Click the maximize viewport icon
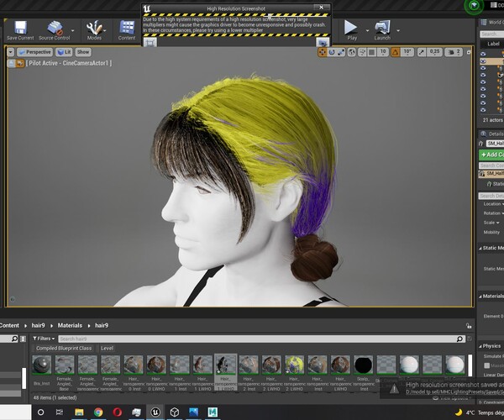The image size is (504, 420). pyautogui.click(x=469, y=52)
